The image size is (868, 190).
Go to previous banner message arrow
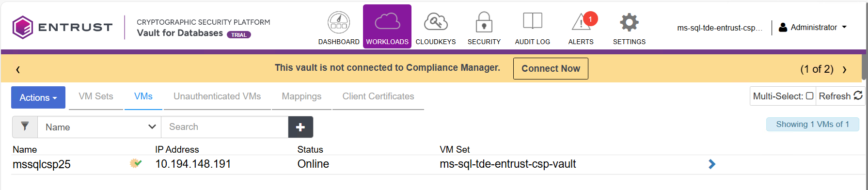(x=18, y=69)
